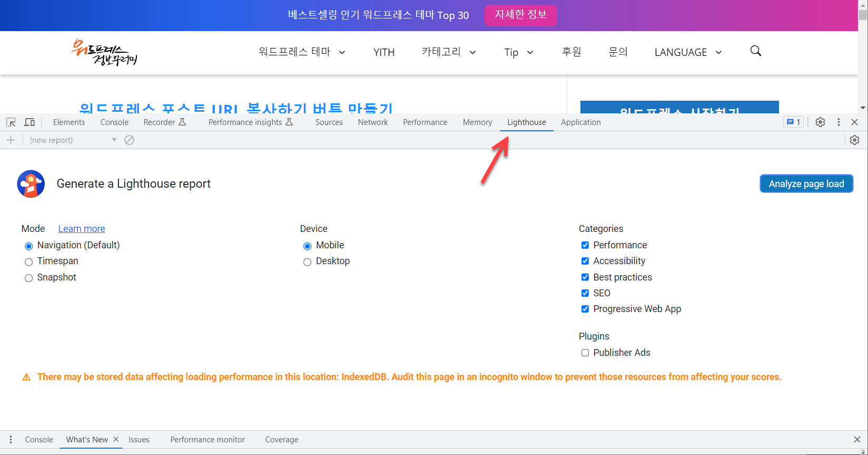Open DevTools settings gear in tab bar

(820, 122)
